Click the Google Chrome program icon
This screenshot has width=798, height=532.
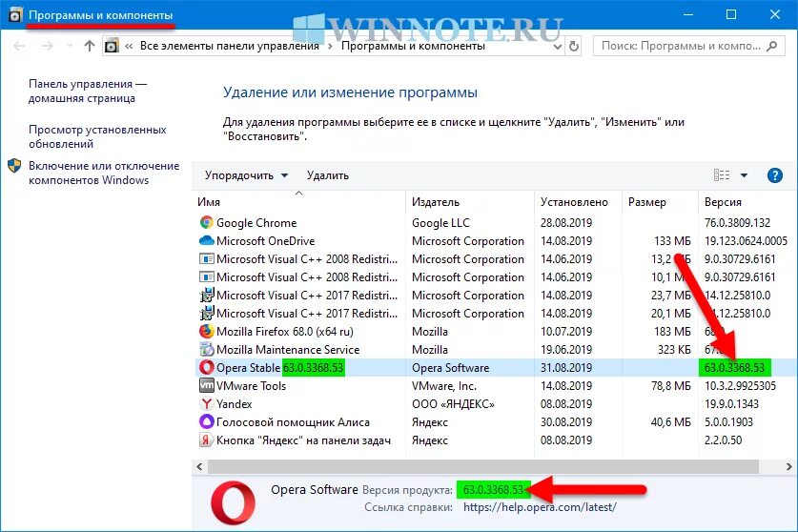point(206,222)
